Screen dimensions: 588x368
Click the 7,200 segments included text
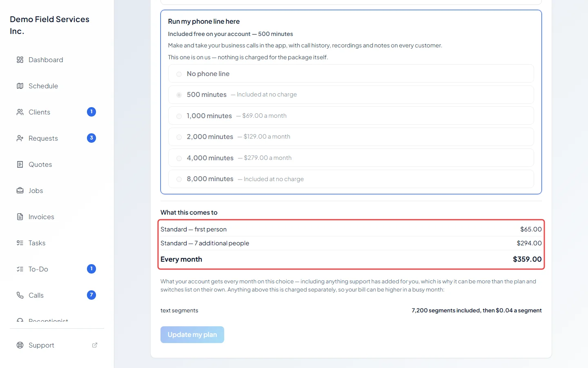pos(477,310)
